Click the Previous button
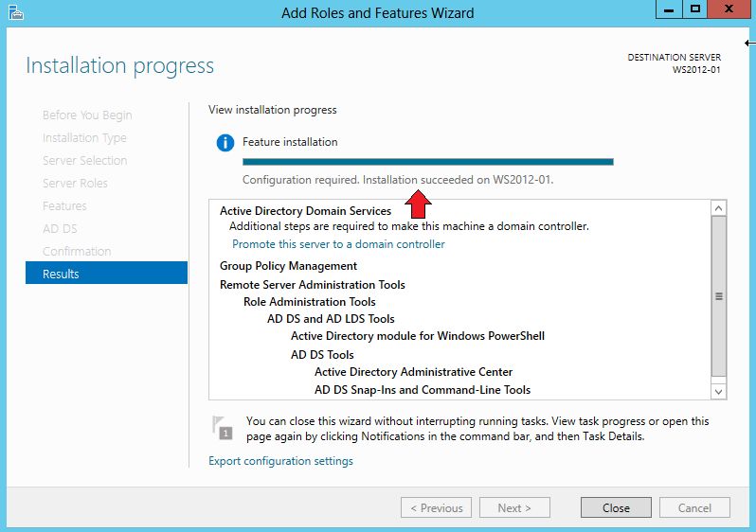The height and width of the screenshot is (532, 756). pos(436,508)
